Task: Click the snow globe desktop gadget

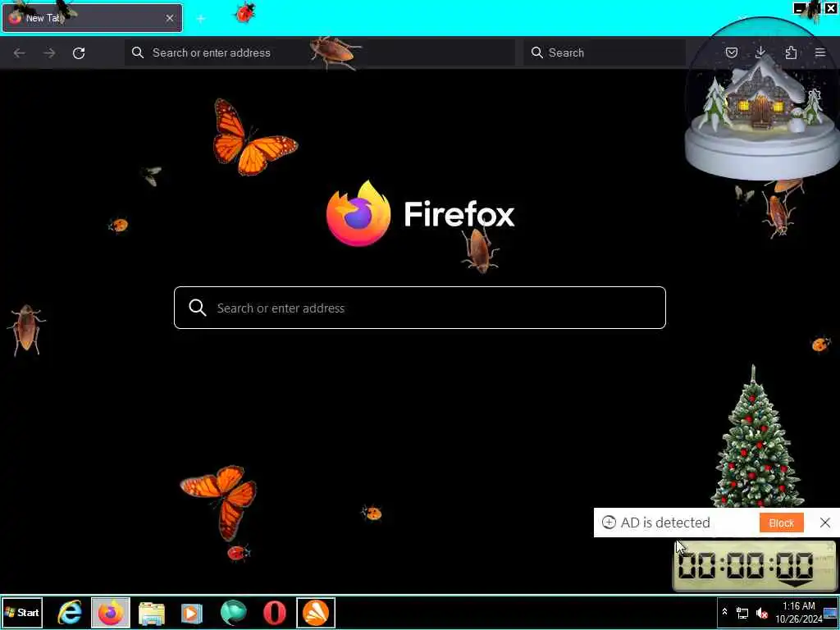Action: 762,99
